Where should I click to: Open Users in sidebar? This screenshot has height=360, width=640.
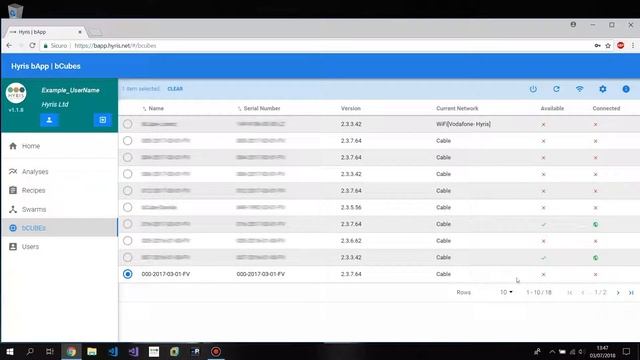pos(59,247)
